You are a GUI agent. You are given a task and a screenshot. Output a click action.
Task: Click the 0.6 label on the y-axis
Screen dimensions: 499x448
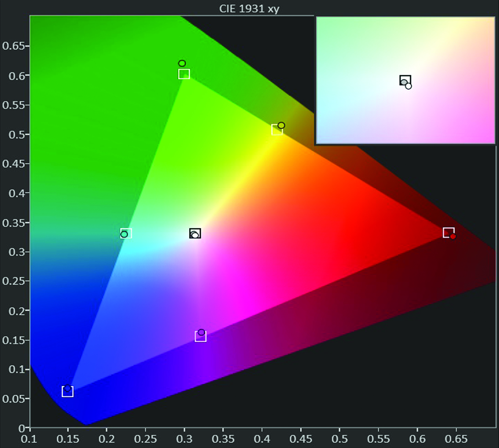click(x=16, y=76)
